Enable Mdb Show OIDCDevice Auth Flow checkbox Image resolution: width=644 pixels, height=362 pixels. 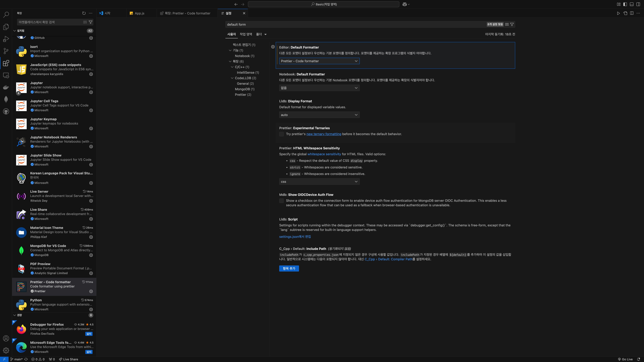[x=281, y=201]
